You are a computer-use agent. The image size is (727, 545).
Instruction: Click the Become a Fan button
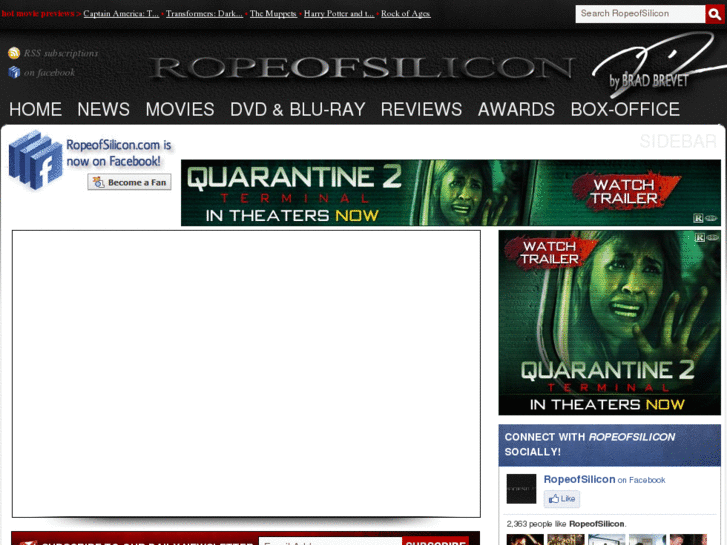(129, 182)
